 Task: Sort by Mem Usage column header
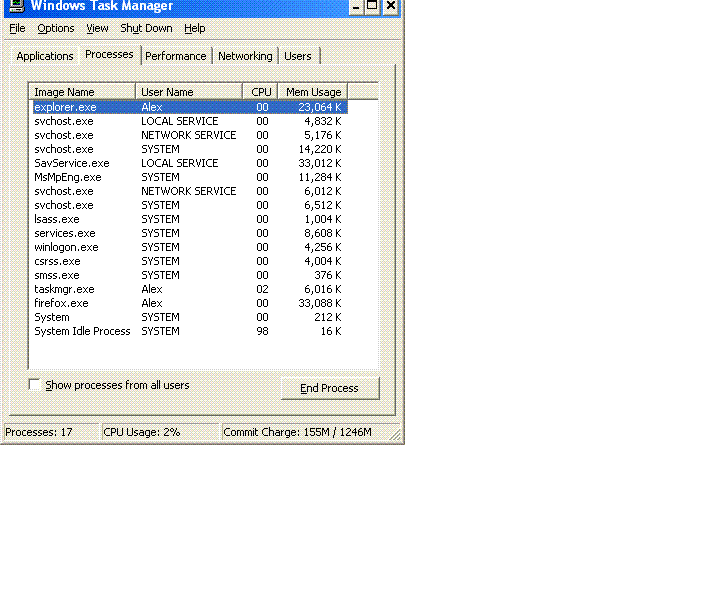coord(312,92)
